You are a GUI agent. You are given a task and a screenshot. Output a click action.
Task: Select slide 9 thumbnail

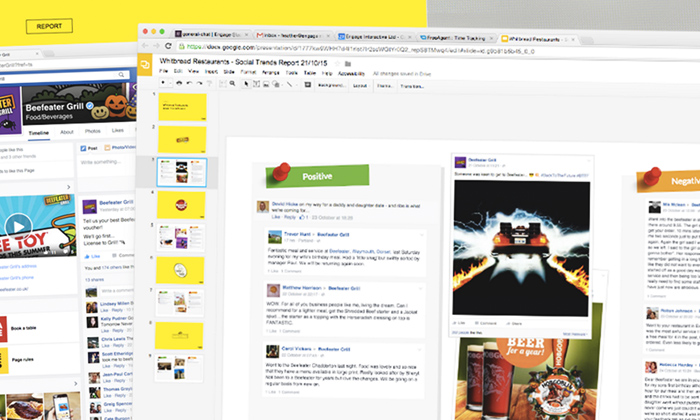click(179, 368)
